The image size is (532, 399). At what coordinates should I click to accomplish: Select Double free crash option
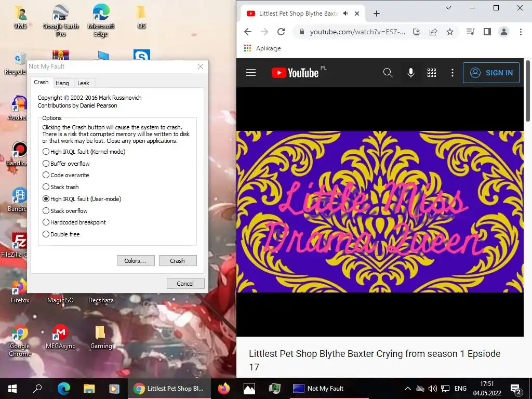pos(61,234)
